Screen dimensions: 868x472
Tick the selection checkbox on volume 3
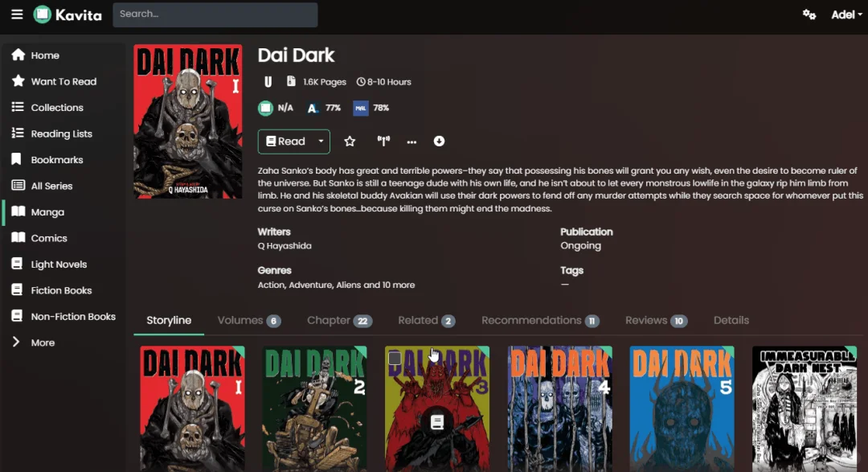click(x=395, y=358)
